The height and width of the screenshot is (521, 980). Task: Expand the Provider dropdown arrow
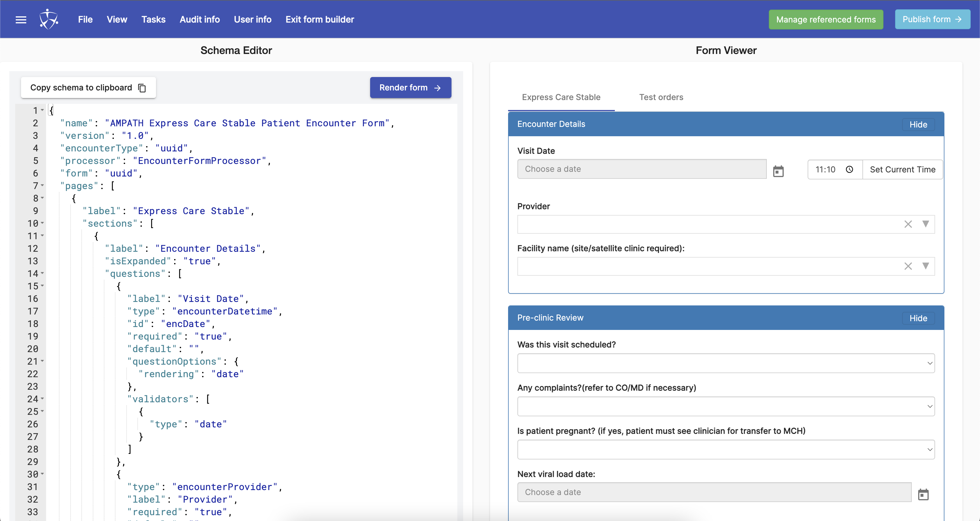(x=925, y=224)
